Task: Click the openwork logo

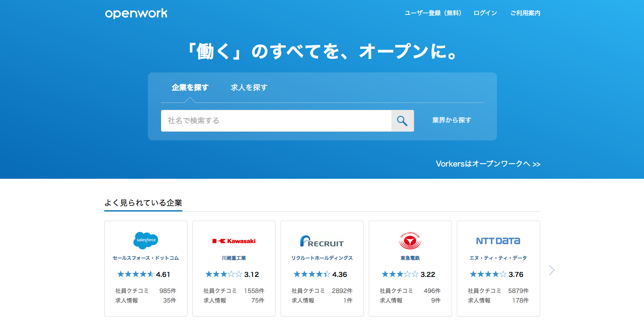Action: tap(136, 14)
